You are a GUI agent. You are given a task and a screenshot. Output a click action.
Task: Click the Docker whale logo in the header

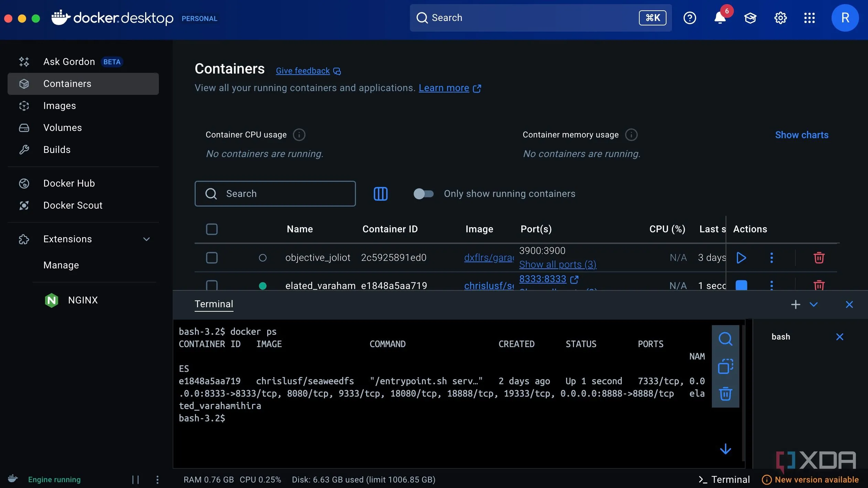pyautogui.click(x=61, y=18)
